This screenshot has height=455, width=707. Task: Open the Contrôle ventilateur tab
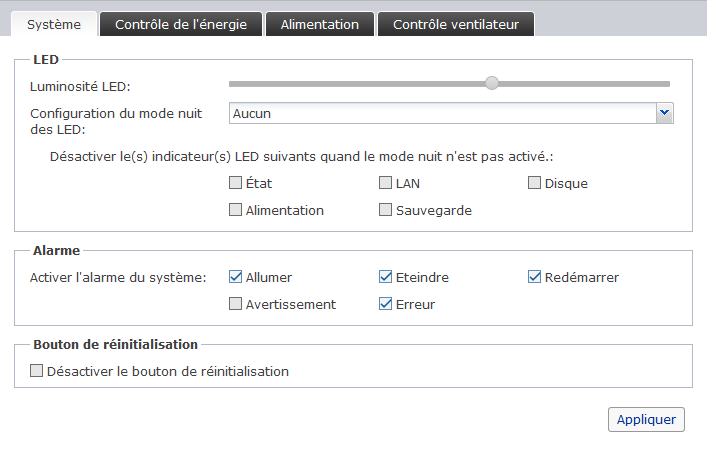click(455, 24)
